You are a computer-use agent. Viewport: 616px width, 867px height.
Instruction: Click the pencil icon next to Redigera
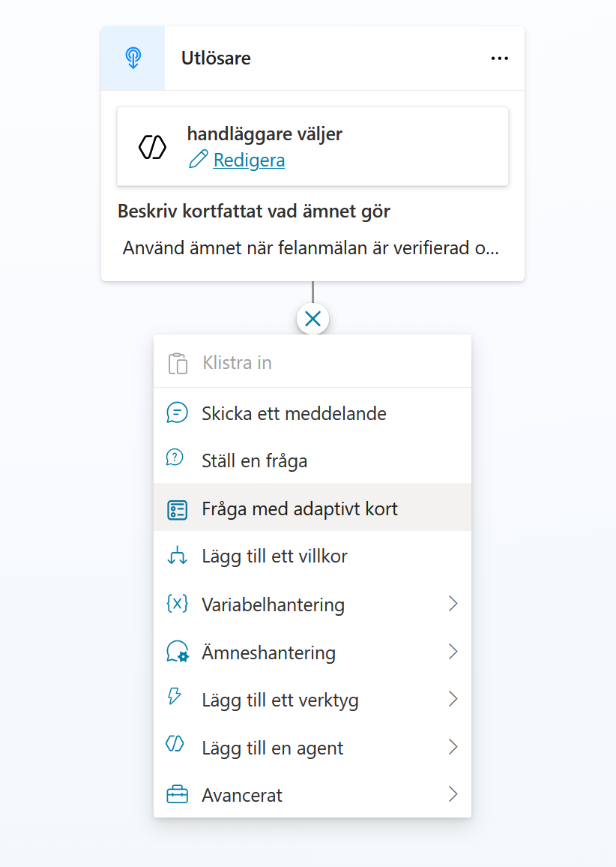tap(199, 159)
